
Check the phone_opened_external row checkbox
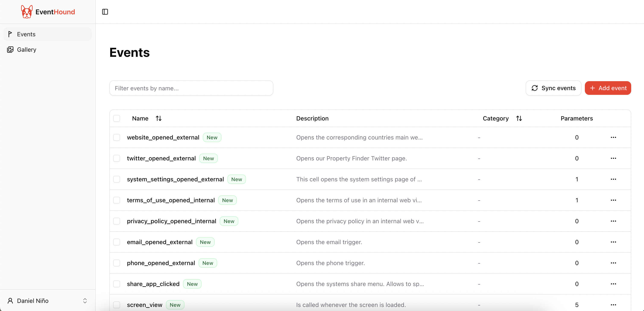tap(117, 263)
